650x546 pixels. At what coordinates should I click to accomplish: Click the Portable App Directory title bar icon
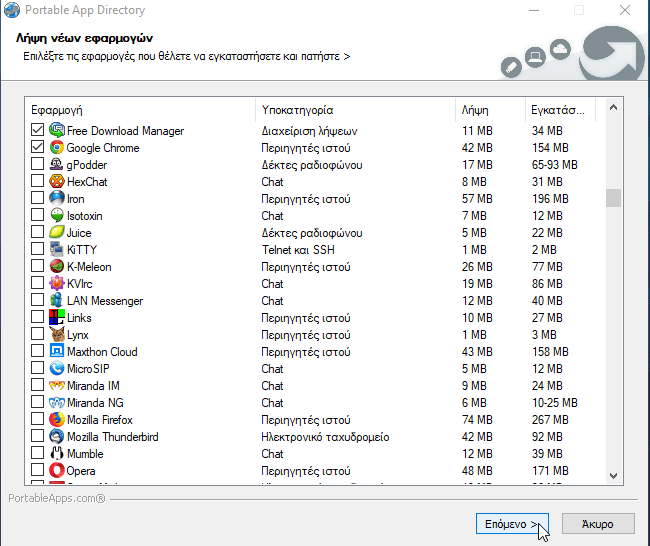click(x=12, y=10)
